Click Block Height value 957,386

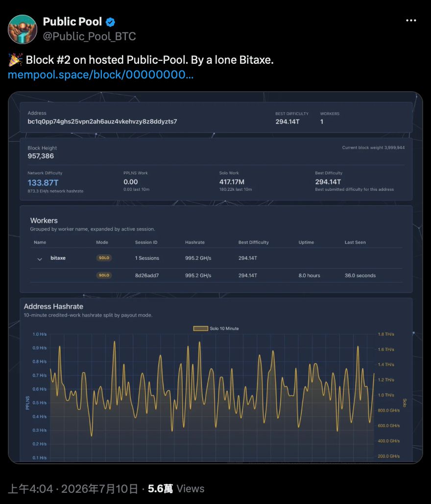[x=41, y=156]
